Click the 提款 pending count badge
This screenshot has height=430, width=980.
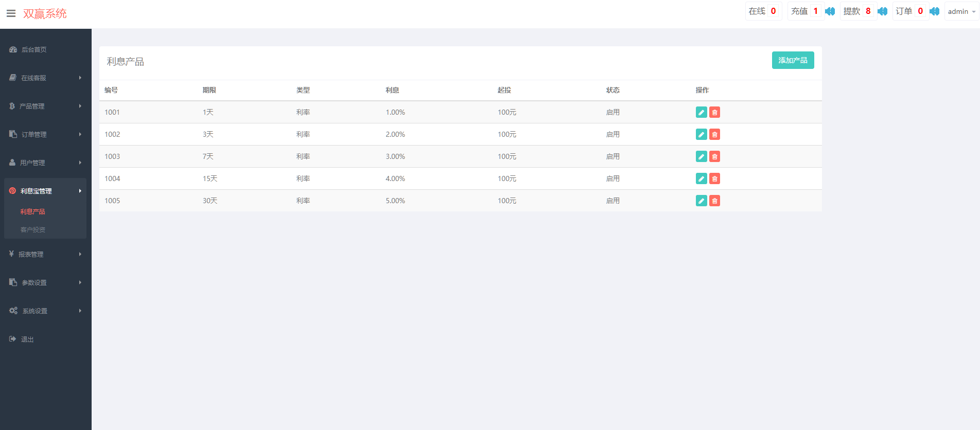[868, 11]
